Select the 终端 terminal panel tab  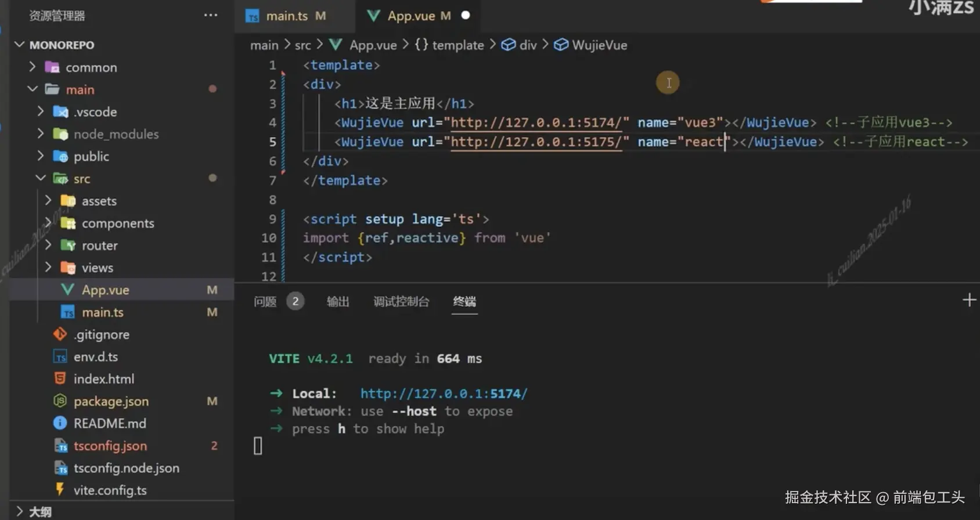pos(464,301)
